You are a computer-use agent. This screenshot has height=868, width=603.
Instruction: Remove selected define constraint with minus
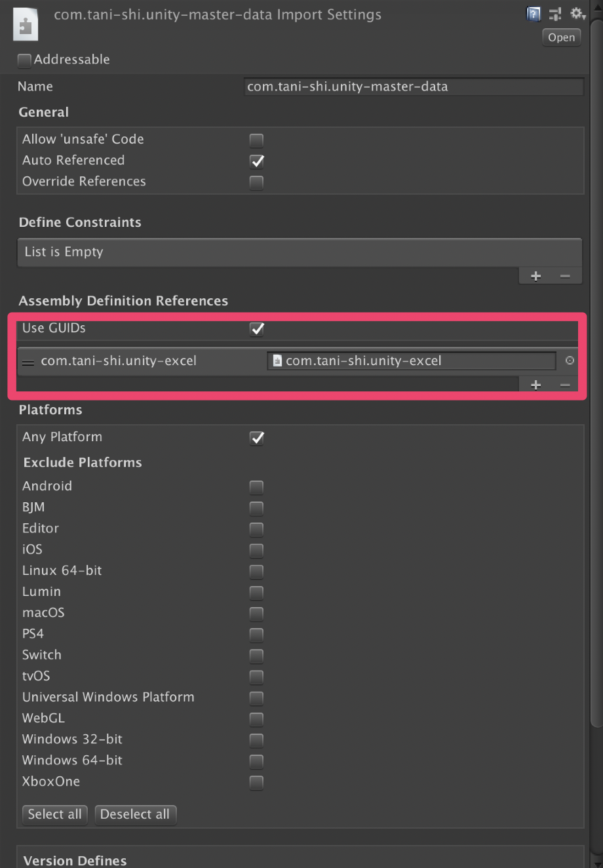[x=565, y=276]
